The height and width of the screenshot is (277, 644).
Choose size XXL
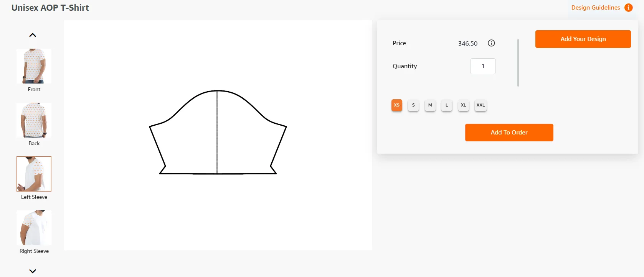481,105
